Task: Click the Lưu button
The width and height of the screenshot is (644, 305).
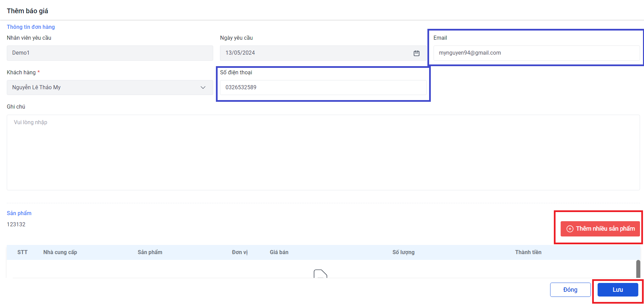Action: coord(618,290)
